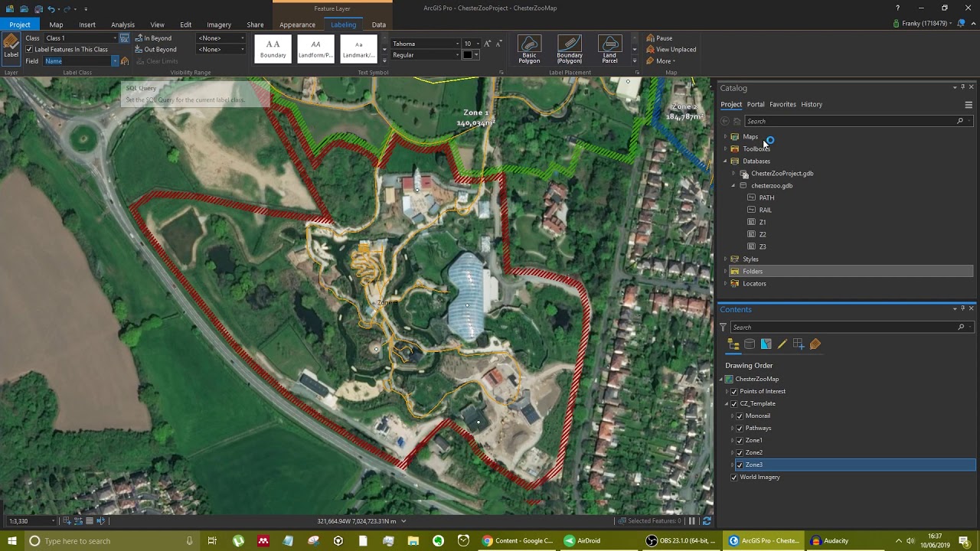Open the Appearance ribbon tab
This screenshot has width=980, height=551.
coord(297,24)
